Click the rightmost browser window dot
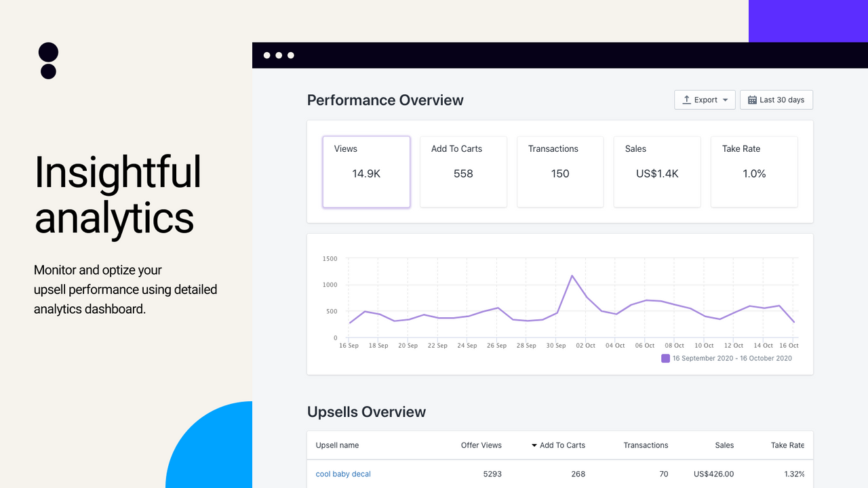This screenshot has width=868, height=488. click(290, 55)
